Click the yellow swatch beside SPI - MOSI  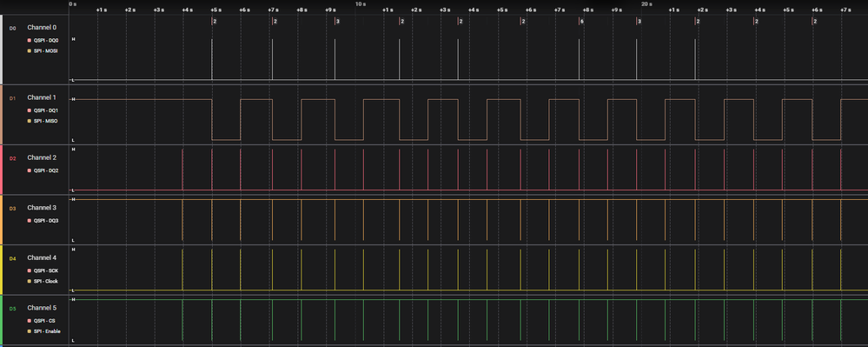tap(30, 51)
